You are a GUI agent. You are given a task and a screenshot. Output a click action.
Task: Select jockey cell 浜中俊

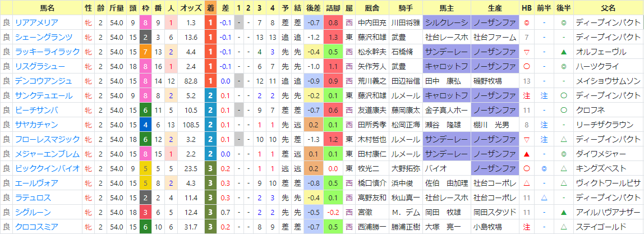[406, 183]
